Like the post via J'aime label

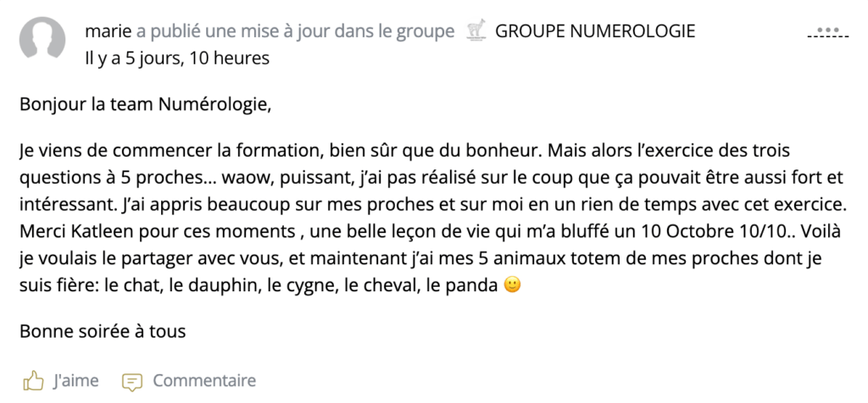[75, 381]
